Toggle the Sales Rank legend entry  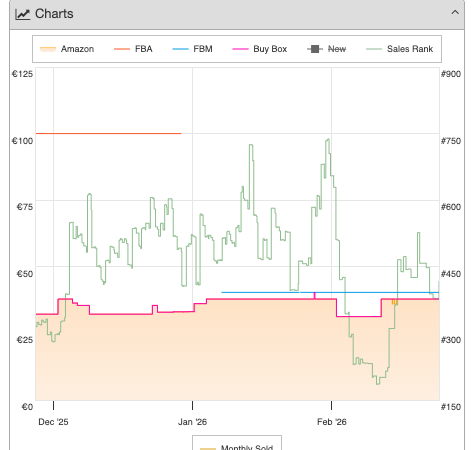pos(399,49)
